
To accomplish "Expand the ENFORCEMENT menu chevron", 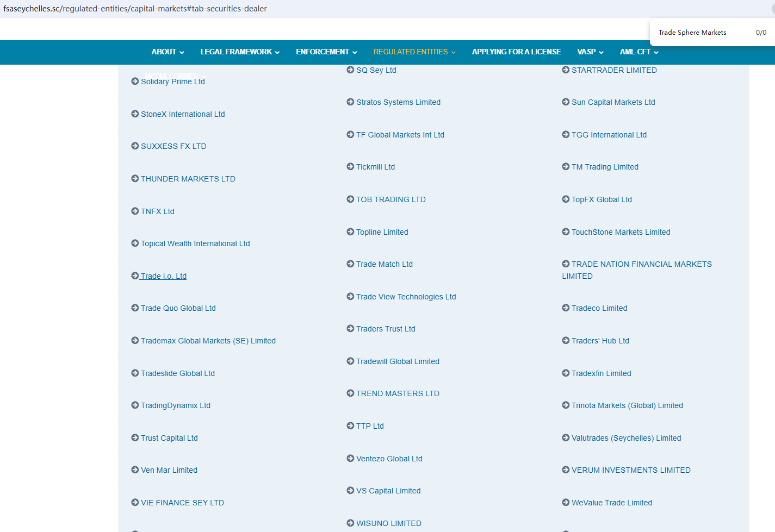I will [355, 52].
